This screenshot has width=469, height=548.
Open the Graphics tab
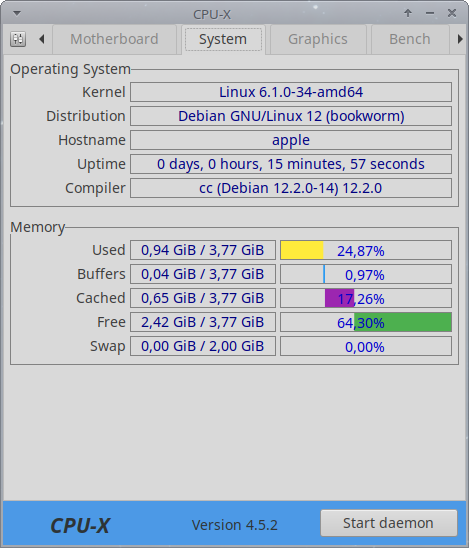[x=318, y=39]
